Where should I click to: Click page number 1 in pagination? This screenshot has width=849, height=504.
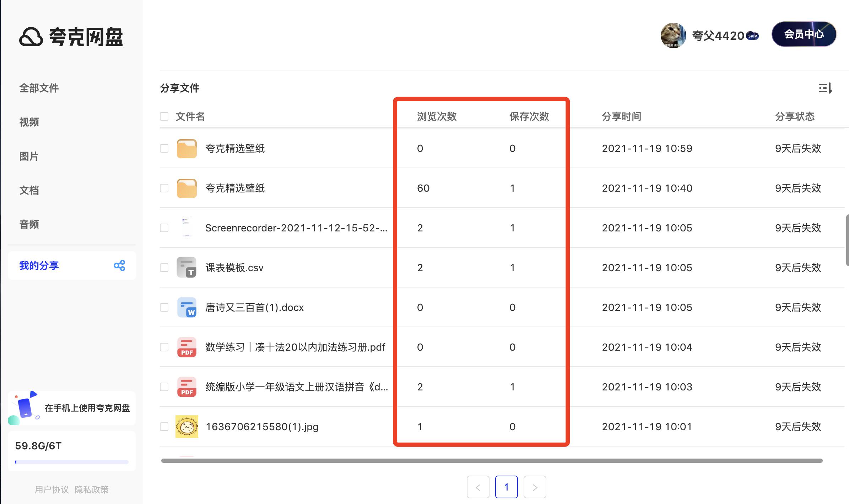point(507,487)
